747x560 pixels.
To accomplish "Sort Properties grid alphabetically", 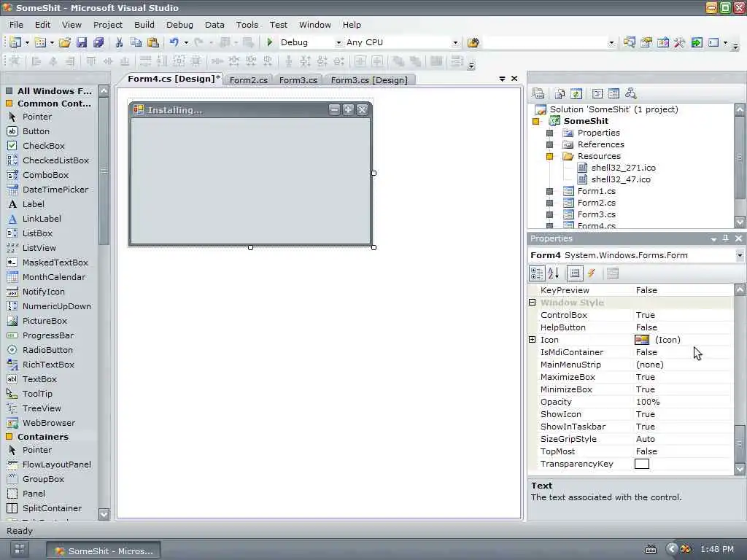I will (x=554, y=273).
